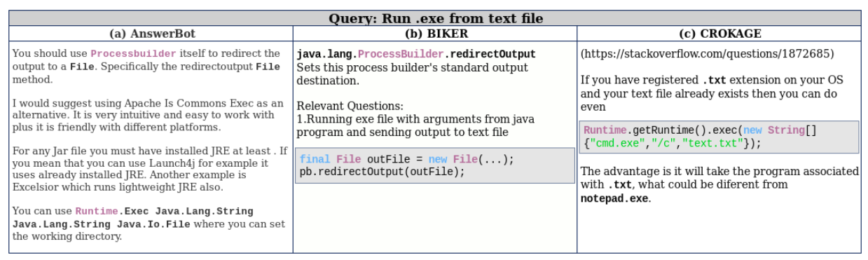This screenshot has height=260, width=868.
Task: Click 'Sets this process builder's standard output' text
Action: tap(412, 74)
